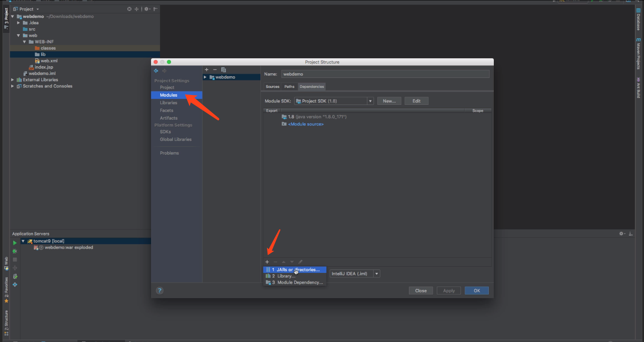Expand the webdemo module tree node
The height and width of the screenshot is (342, 644).
(205, 77)
